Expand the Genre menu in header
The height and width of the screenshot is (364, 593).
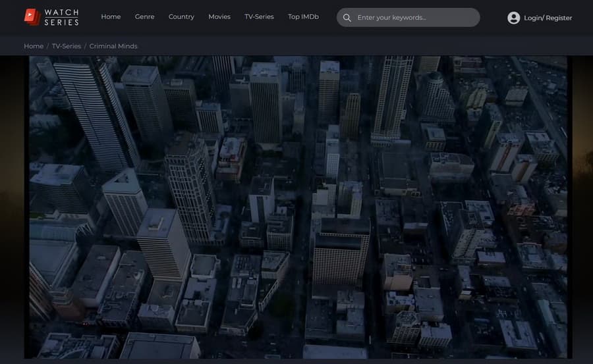(x=144, y=17)
